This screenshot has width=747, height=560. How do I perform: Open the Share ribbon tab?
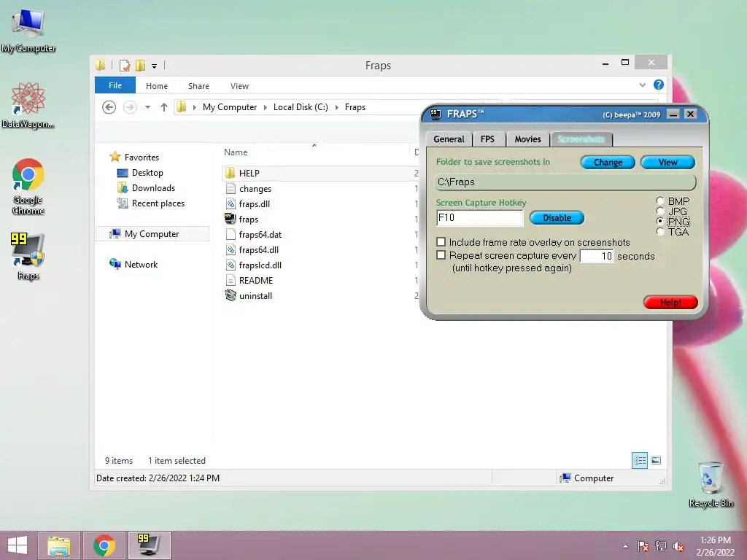click(x=198, y=86)
